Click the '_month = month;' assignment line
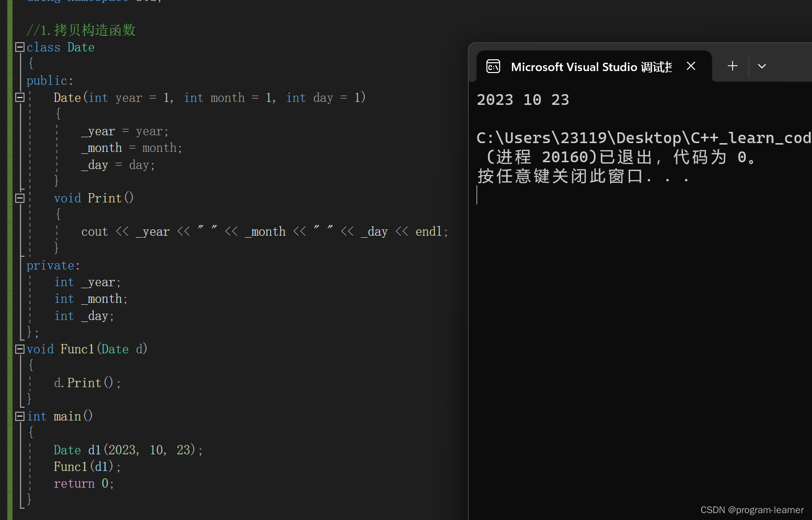Image resolution: width=812 pixels, height=520 pixels. [x=132, y=148]
